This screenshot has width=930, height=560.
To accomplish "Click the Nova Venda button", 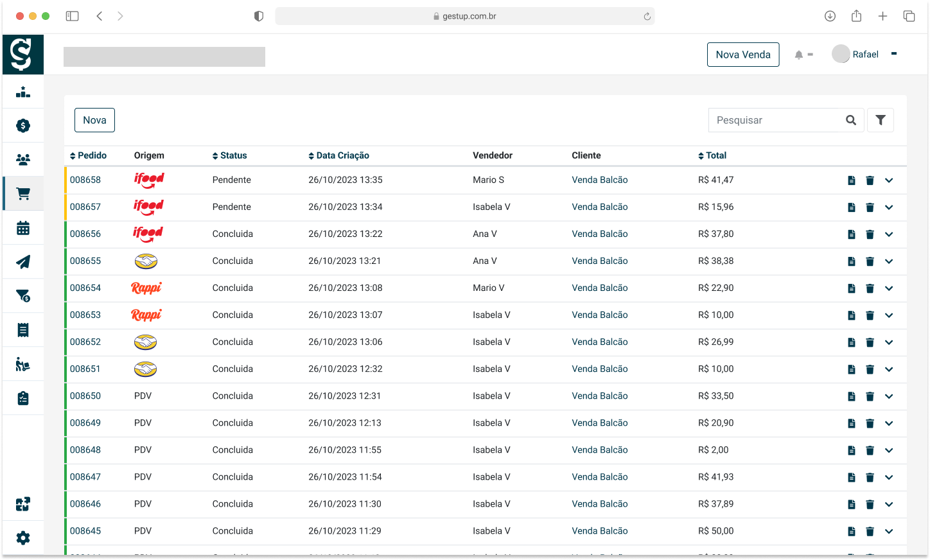I will tap(743, 55).
